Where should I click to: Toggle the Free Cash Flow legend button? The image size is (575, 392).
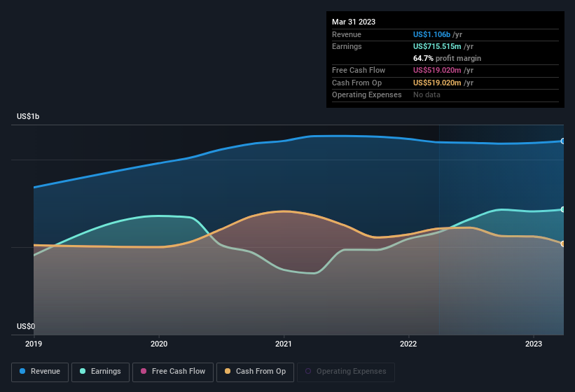[x=173, y=372]
